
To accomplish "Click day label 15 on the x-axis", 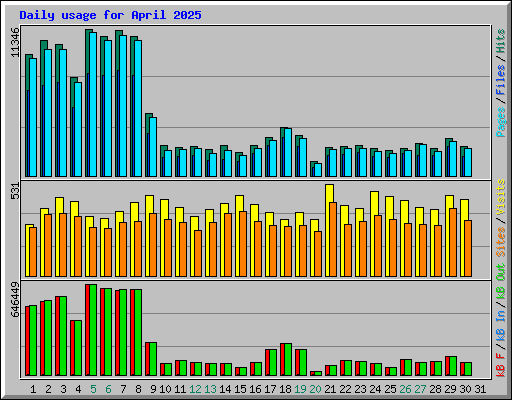I will pos(240,389).
